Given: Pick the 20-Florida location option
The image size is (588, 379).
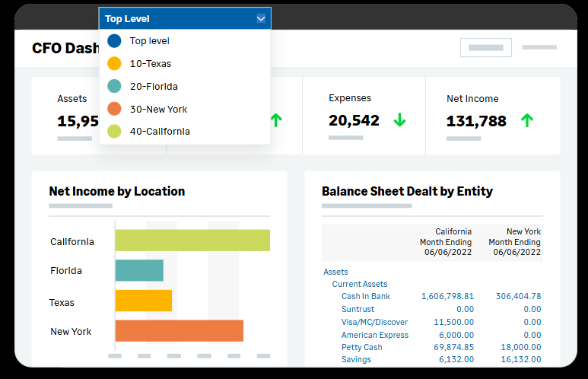Looking at the screenshot, I should pos(154,87).
